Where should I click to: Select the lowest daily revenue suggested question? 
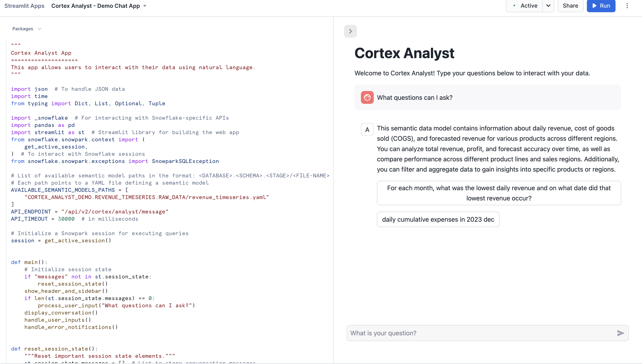tap(499, 193)
